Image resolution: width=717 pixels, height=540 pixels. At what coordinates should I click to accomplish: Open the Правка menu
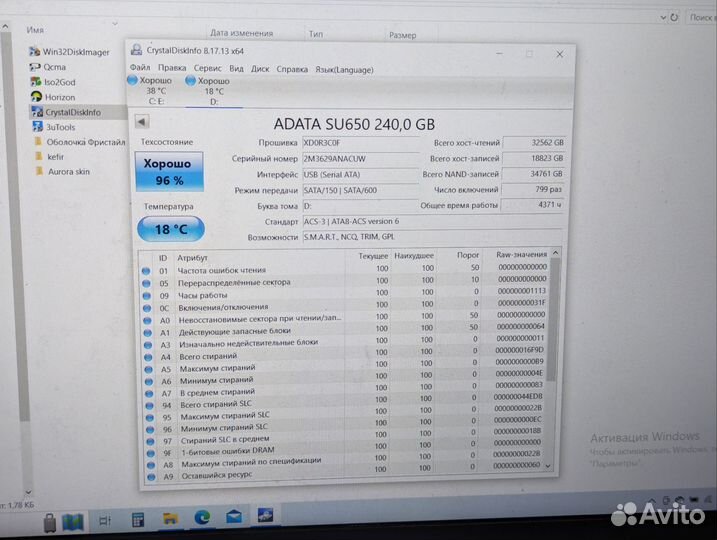tap(172, 68)
